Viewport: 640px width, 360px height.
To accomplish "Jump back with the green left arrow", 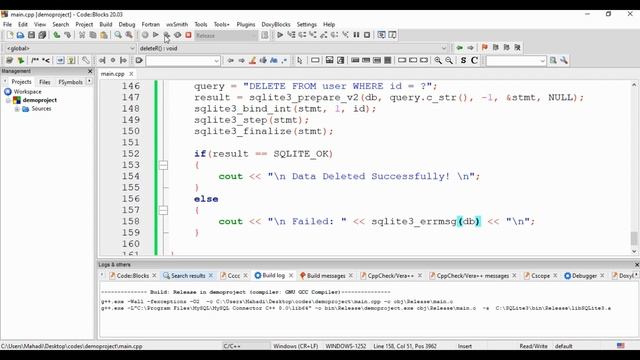I will point(460,48).
